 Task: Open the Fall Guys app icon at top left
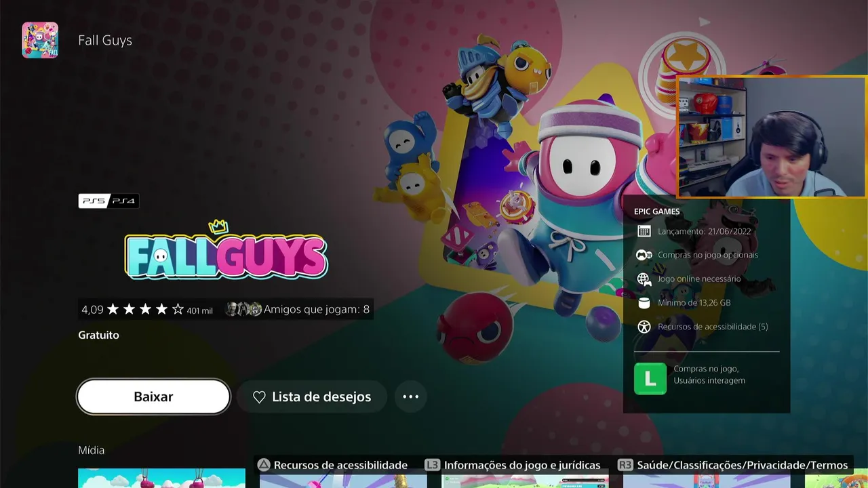(40, 40)
